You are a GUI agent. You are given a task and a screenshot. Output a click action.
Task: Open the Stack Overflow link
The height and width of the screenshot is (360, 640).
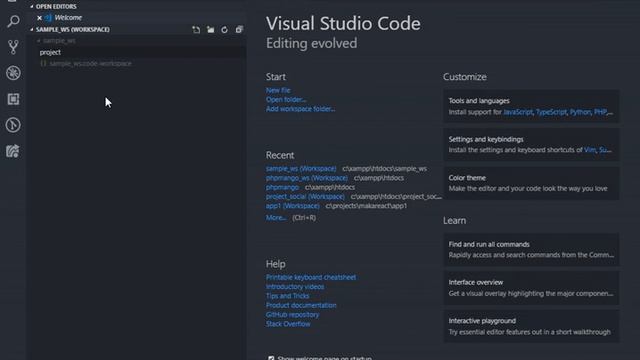click(288, 324)
